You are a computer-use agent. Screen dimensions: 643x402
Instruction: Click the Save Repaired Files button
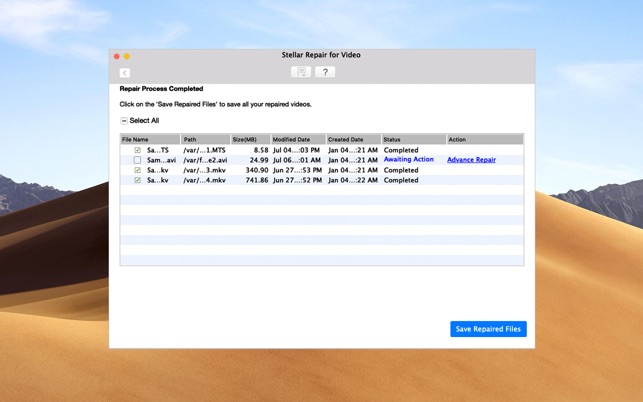488,329
